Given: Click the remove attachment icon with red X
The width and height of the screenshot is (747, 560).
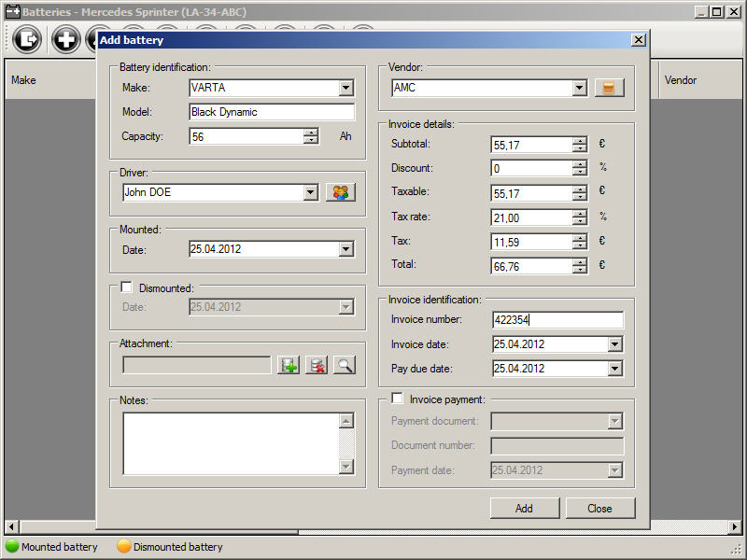Looking at the screenshot, I should pos(317,365).
